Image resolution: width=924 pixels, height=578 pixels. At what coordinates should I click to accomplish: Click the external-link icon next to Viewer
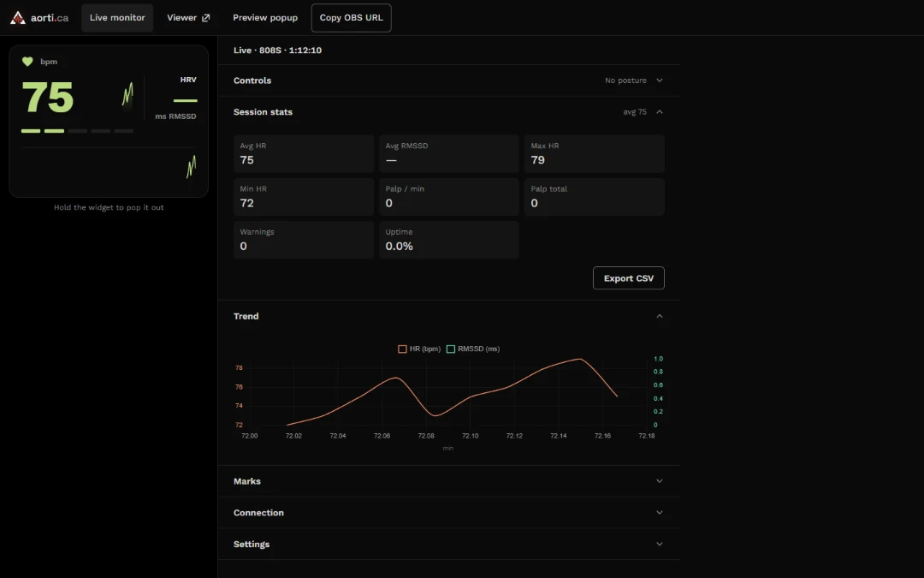tap(205, 18)
